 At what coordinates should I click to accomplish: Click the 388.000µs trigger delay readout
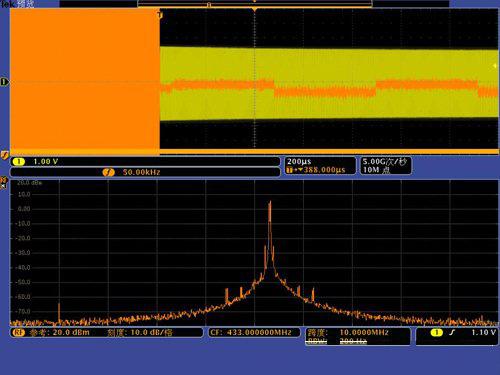[324, 170]
